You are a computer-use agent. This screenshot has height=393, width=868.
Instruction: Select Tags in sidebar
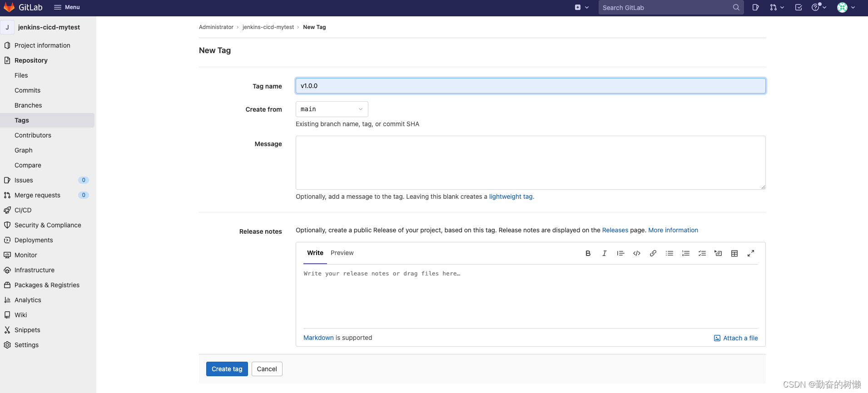pyautogui.click(x=47, y=120)
